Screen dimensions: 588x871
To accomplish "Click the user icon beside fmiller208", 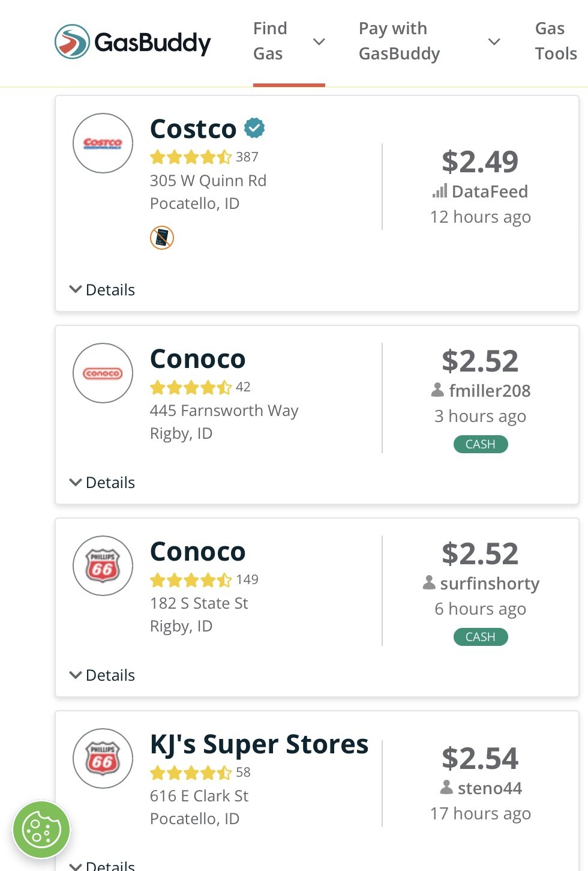I will click(437, 390).
